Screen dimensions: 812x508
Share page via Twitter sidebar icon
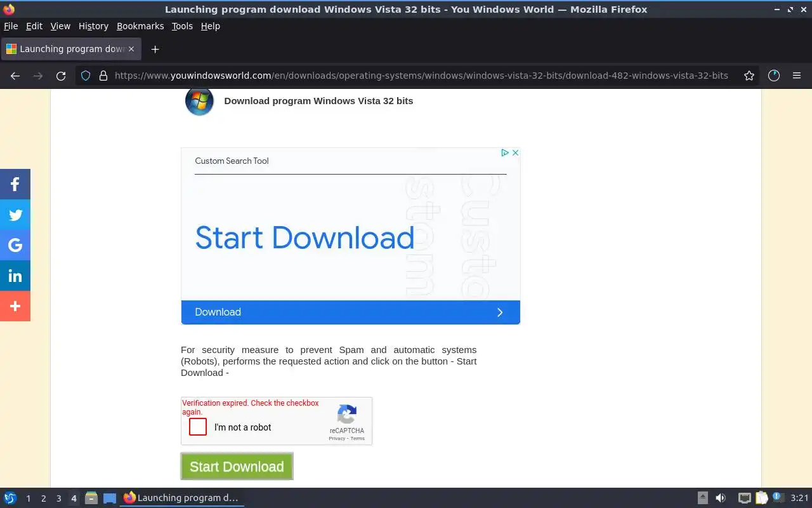pos(15,215)
